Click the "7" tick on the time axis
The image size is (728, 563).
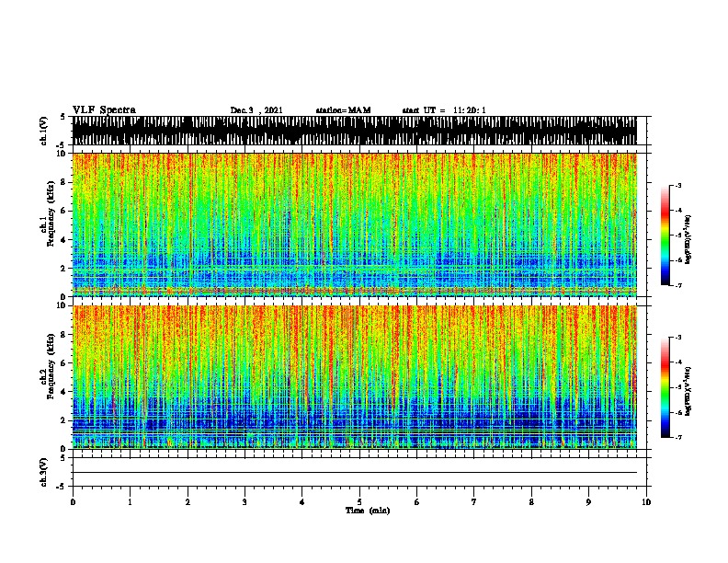(474, 502)
